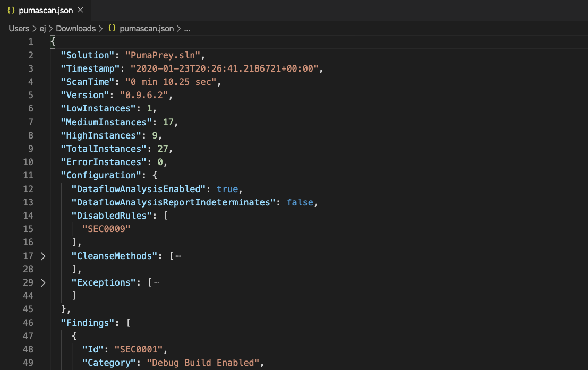Place cursor on the false value of DataflowAnalysisReportIndeterminates

pos(300,202)
